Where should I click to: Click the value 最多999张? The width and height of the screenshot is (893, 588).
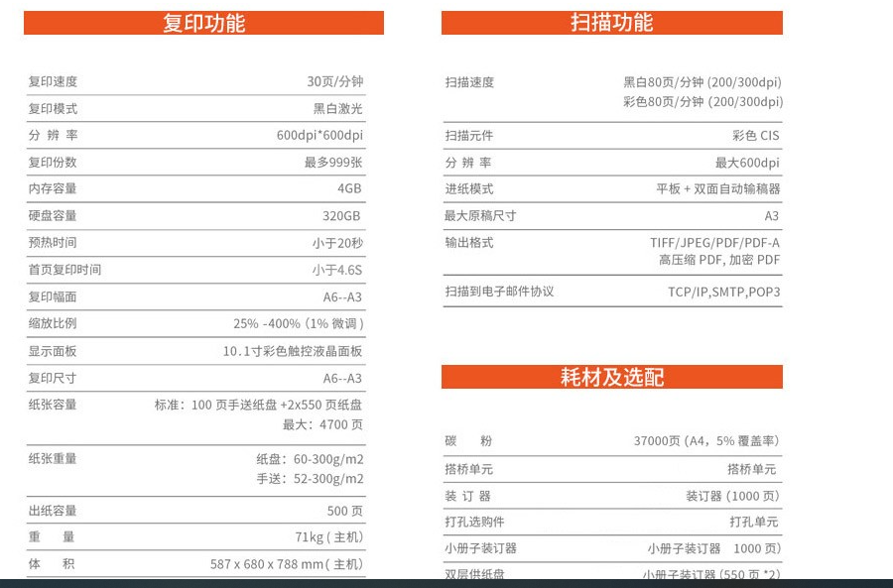pos(333,163)
